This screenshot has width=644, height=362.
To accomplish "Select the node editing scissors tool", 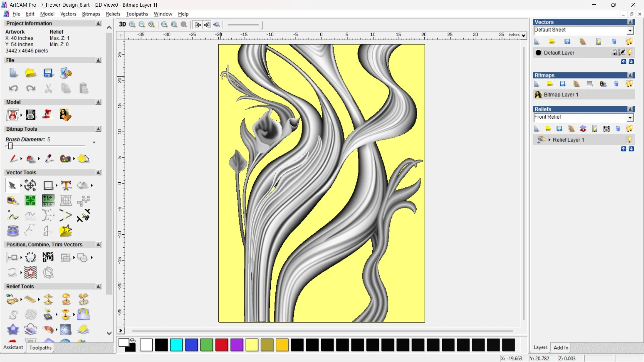I will [84, 216].
